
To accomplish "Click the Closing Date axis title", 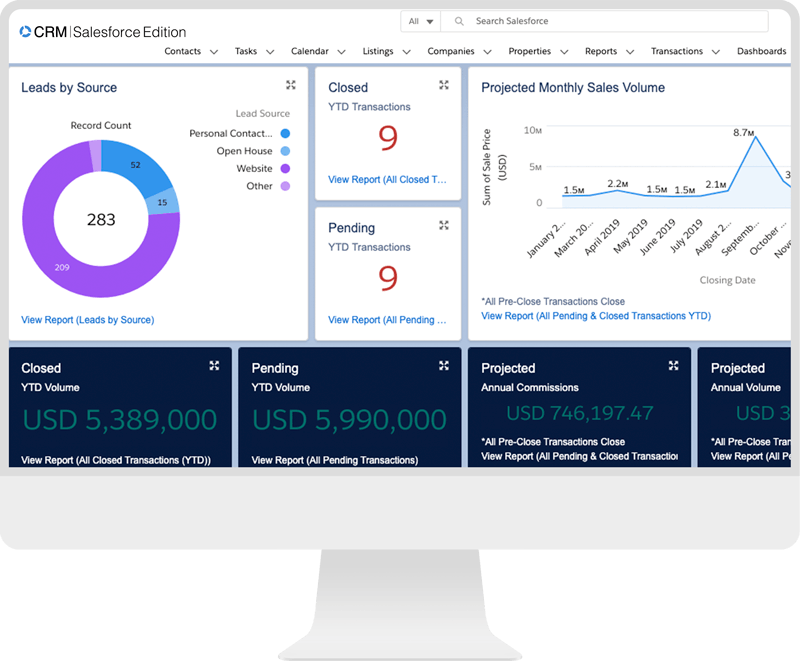I will tap(728, 280).
